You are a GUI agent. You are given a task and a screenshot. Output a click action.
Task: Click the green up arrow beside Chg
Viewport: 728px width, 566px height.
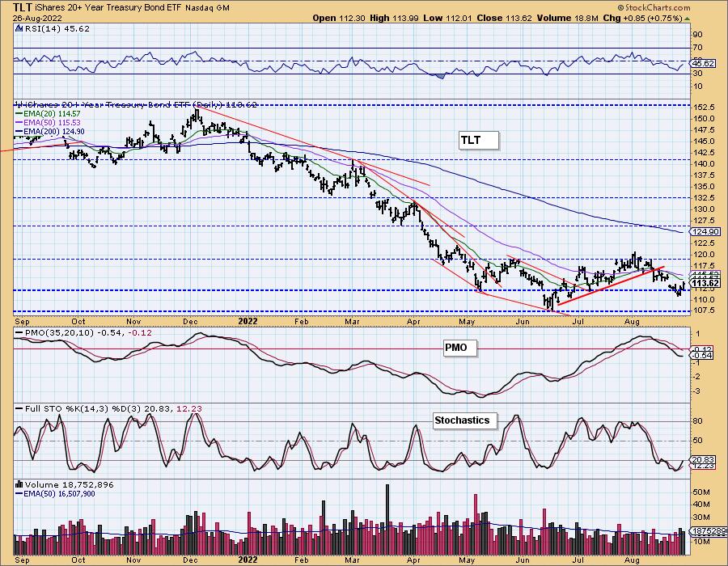pos(687,19)
